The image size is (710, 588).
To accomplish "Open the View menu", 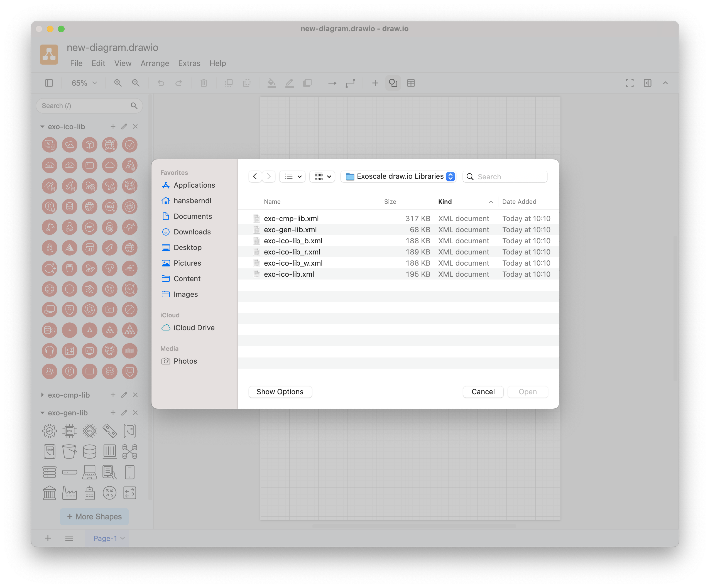I will tap(123, 63).
